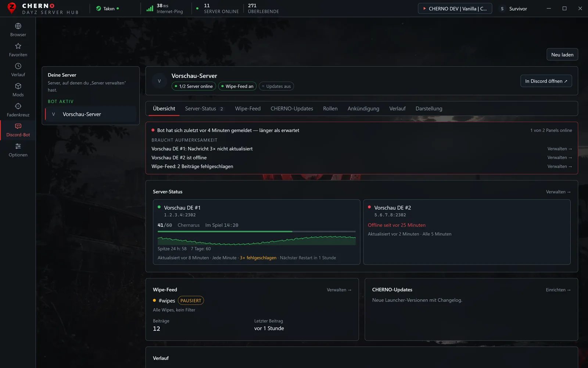This screenshot has height=368, width=588.
Task: Click the CHERNO DEV | Vanilla server button
Action: (455, 8)
